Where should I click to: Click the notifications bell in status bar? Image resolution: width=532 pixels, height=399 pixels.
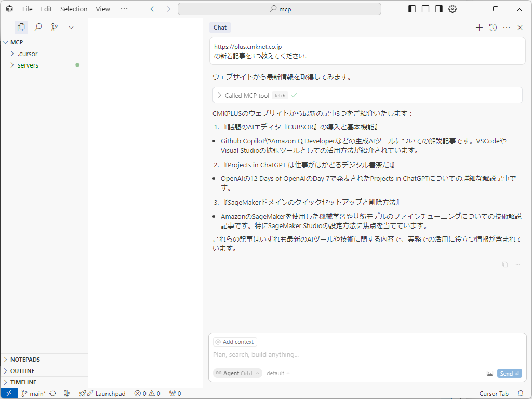pyautogui.click(x=521, y=393)
